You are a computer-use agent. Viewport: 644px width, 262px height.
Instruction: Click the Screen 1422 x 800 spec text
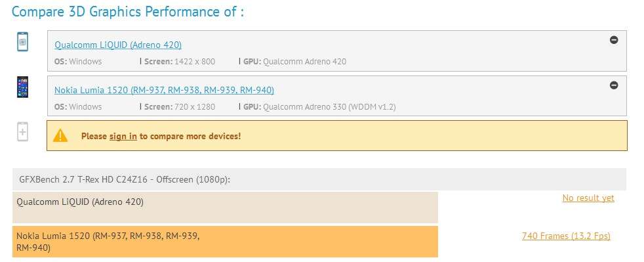[180, 62]
